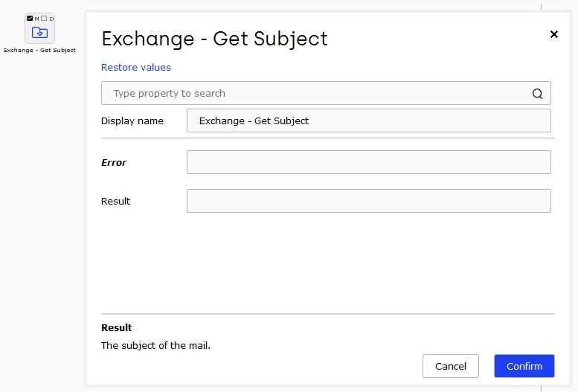The height and width of the screenshot is (392, 578).
Task: Click the large 'Exchange - Get Subject' dialog title
Action: [x=214, y=39]
